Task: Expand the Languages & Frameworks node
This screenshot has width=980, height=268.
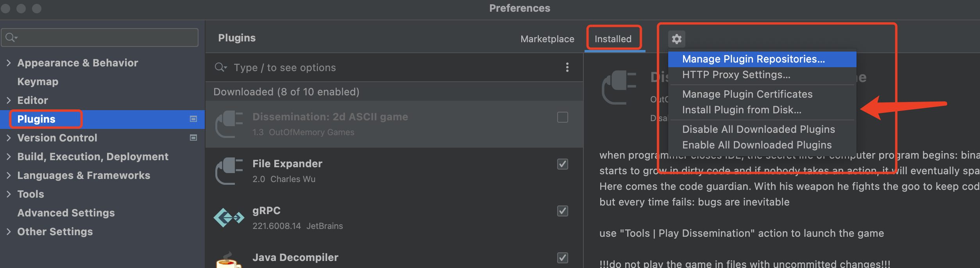Action: [x=9, y=175]
